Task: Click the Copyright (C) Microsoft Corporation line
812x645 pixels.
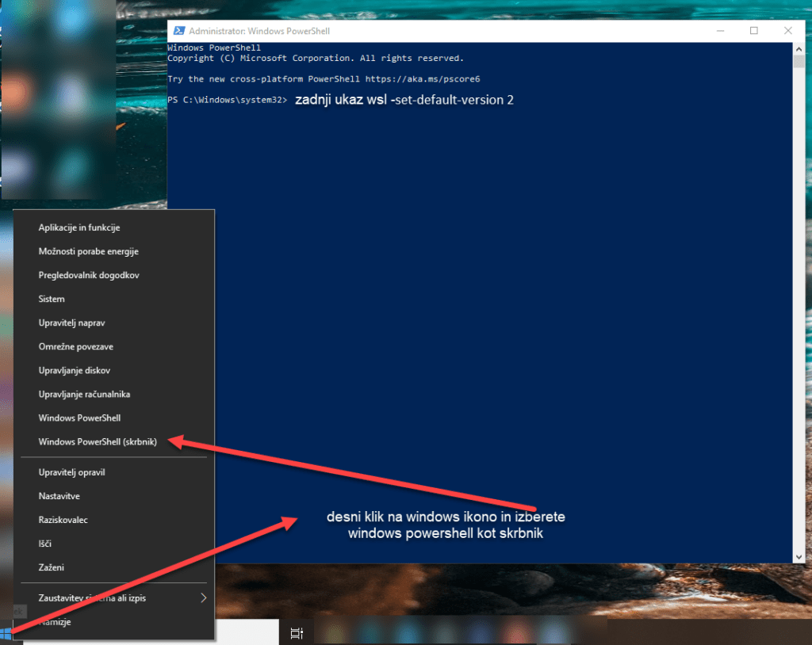Action: tap(316, 58)
